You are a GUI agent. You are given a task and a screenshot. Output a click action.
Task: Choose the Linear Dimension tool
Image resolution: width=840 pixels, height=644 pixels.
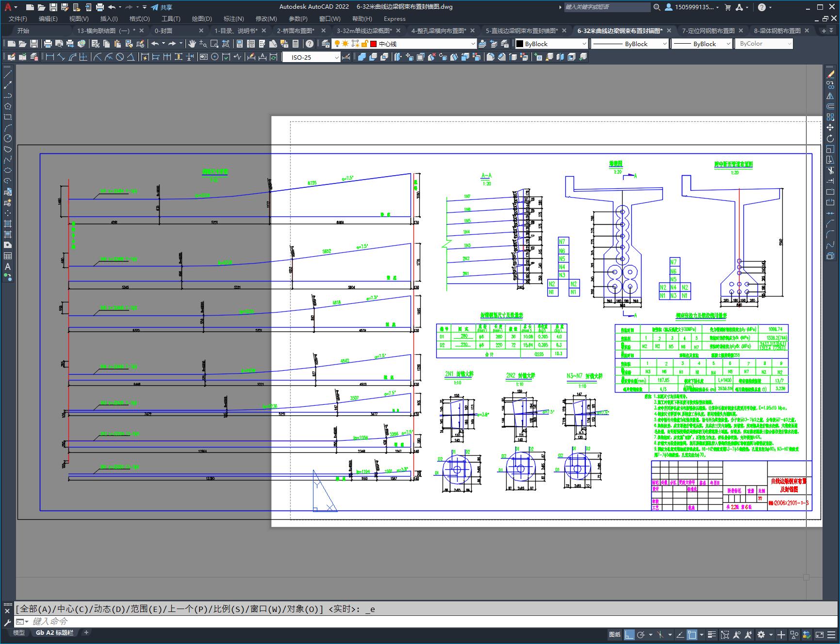coord(50,57)
